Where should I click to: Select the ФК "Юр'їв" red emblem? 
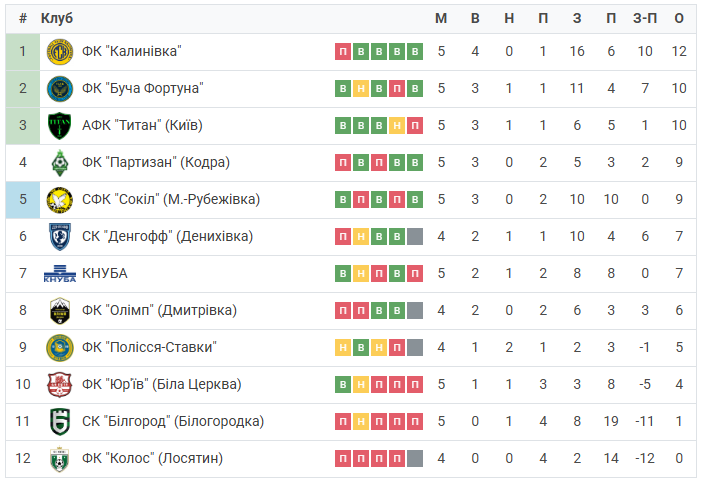point(60,385)
